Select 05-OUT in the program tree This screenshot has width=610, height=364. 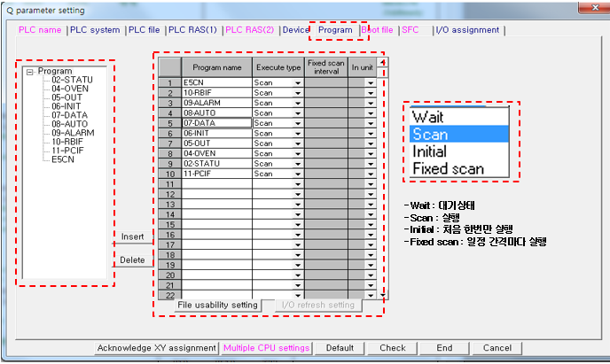(x=66, y=97)
